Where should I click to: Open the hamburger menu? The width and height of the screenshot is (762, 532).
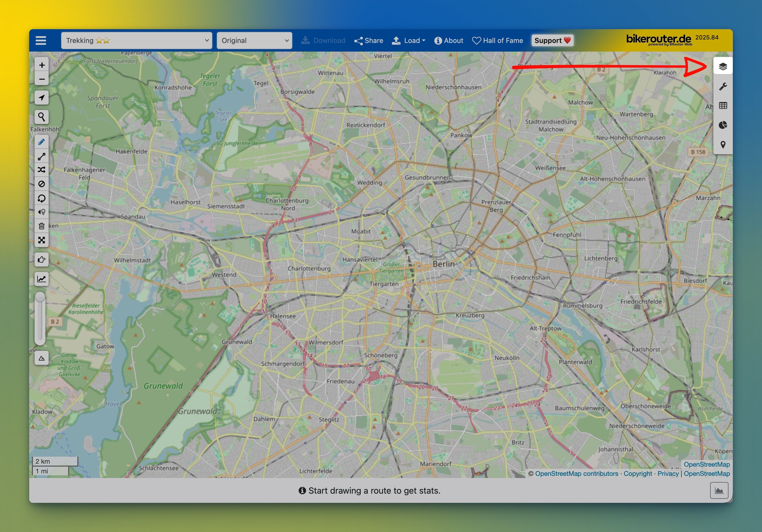41,41
